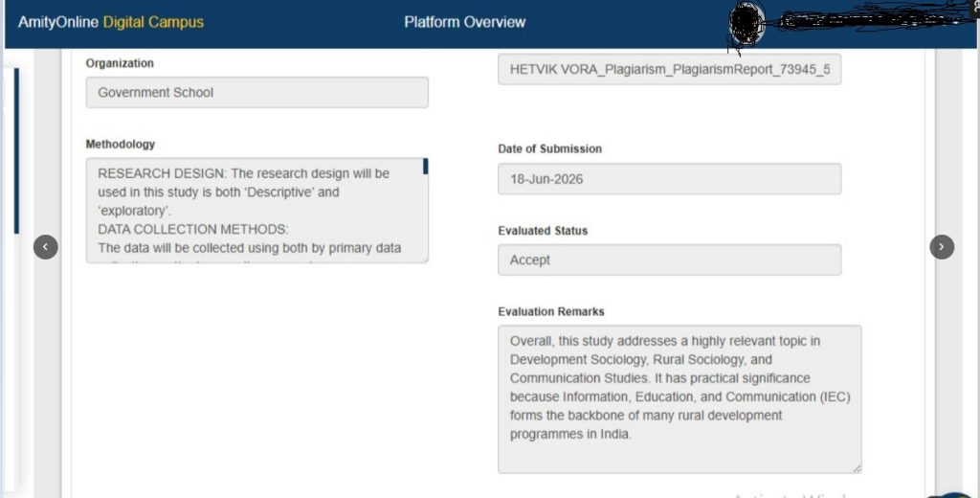The image size is (980, 498).
Task: Click the Evaluated Status field showing Accept
Action: [x=669, y=260]
